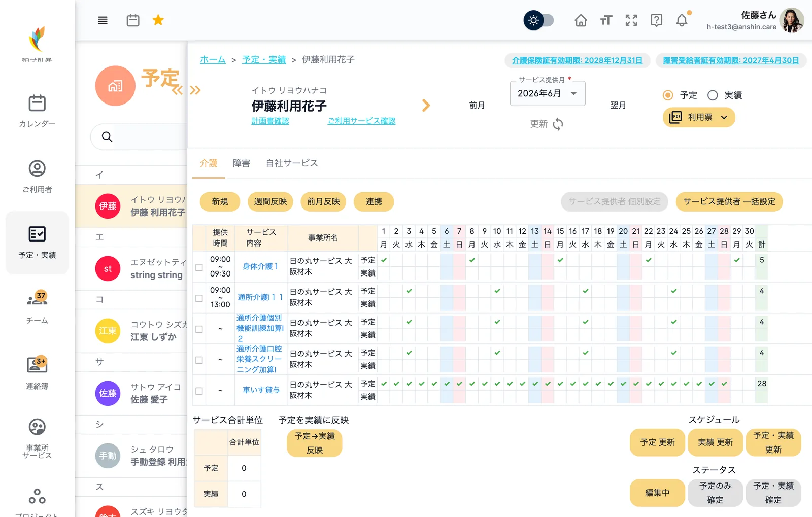Screen dimensions: 812x517
Task: Click the calendar icon in top bar
Action: click(133, 20)
